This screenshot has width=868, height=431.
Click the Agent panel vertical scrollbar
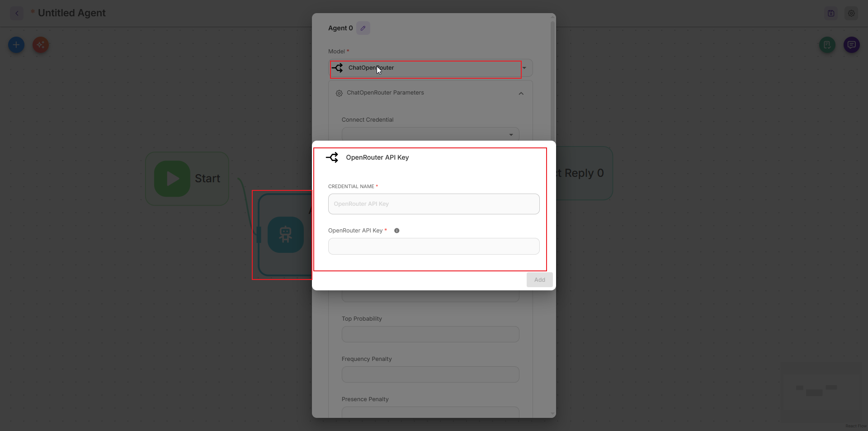pos(552,81)
